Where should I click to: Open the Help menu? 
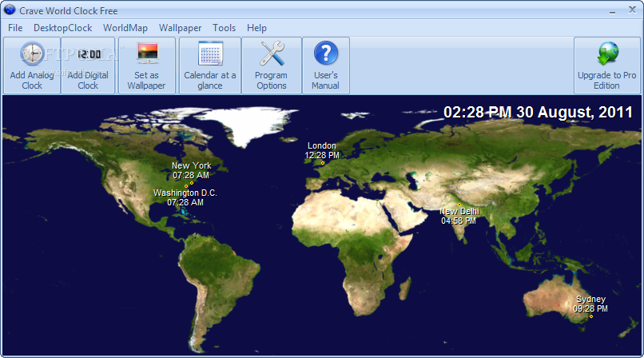(x=256, y=28)
